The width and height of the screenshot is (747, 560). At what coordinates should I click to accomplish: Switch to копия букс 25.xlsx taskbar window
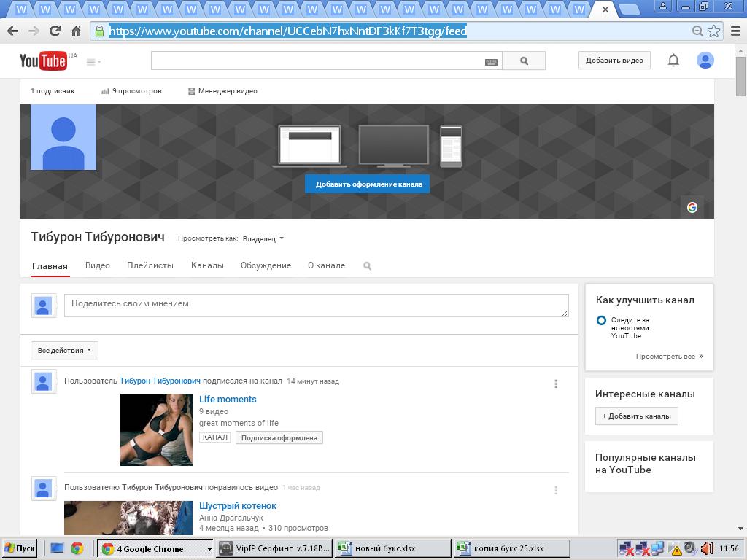pyautogui.click(x=512, y=548)
